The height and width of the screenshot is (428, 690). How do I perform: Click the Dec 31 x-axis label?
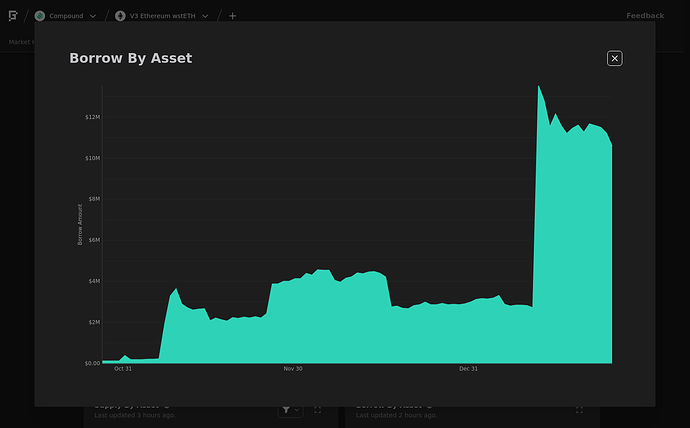(468, 369)
